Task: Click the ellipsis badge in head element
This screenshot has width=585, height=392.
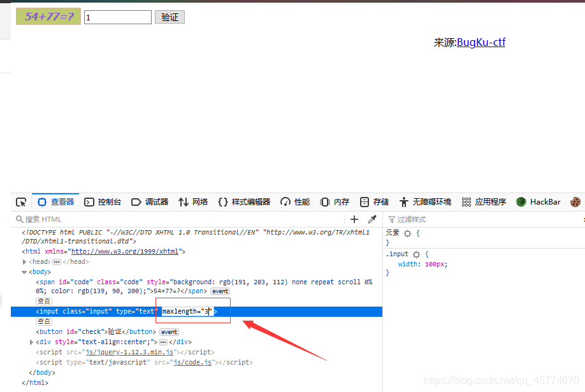Action: (57, 262)
